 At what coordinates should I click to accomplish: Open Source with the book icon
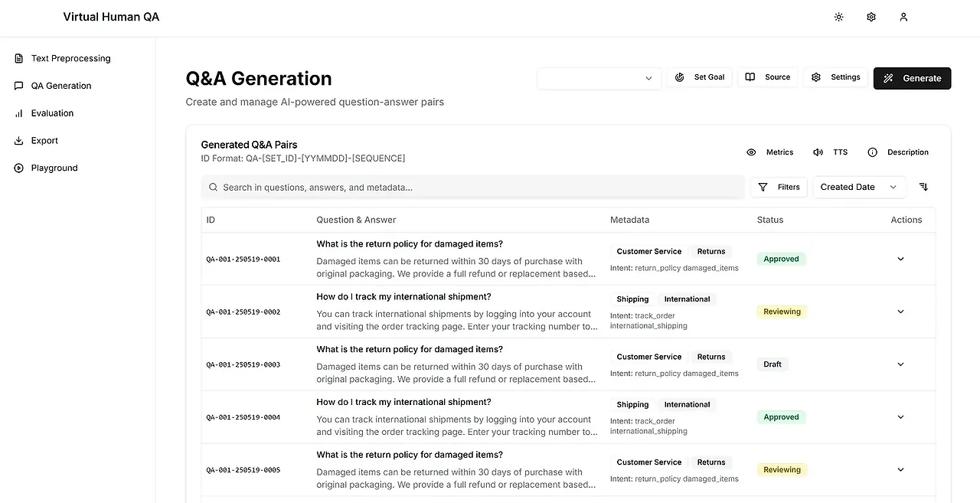point(750,77)
